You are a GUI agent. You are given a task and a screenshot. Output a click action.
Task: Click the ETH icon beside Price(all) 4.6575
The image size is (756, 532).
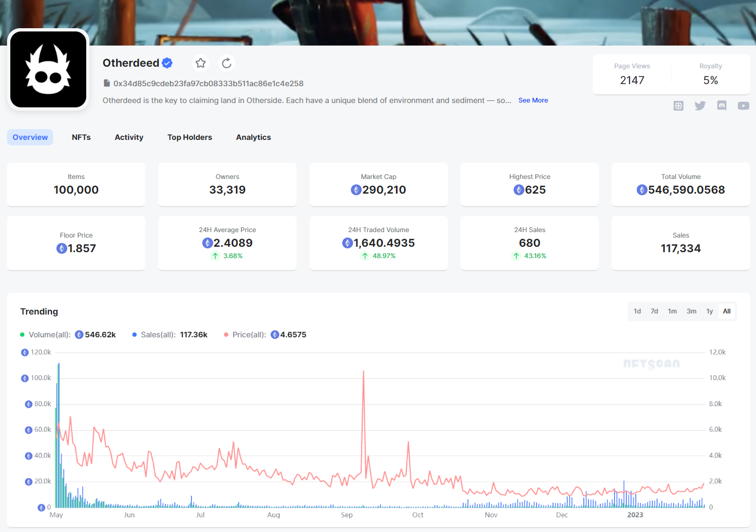[x=275, y=335]
